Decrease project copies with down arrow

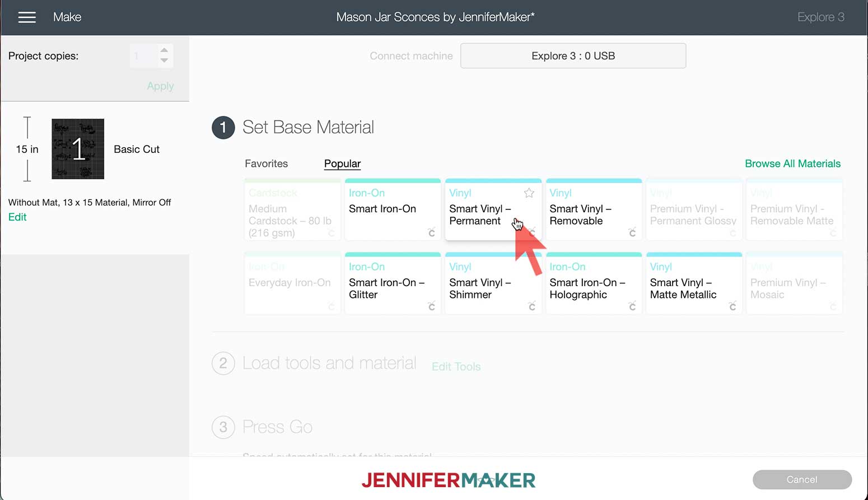[x=164, y=60]
